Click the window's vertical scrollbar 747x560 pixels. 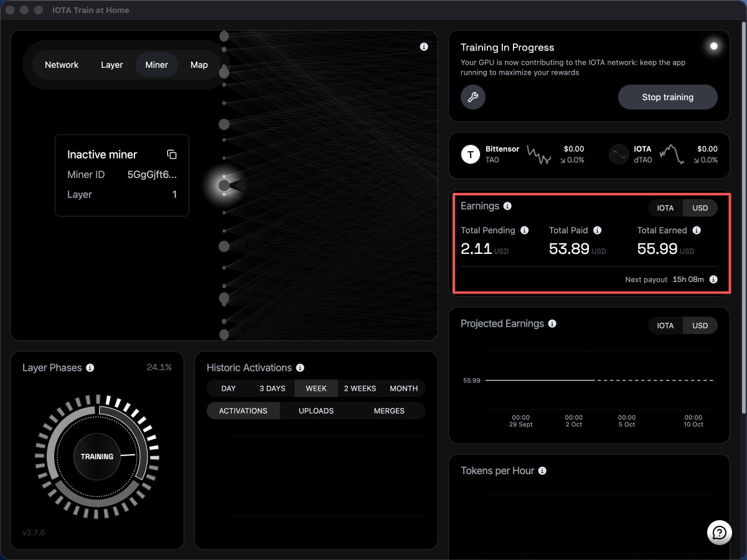(x=743, y=218)
